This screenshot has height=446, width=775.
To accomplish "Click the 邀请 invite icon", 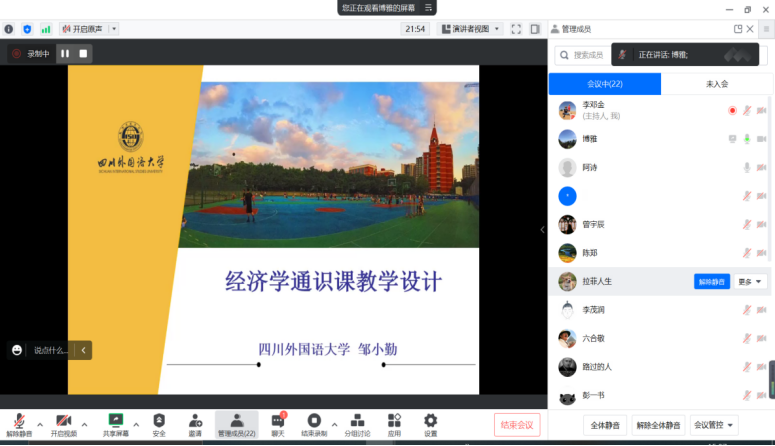I will [195, 420].
